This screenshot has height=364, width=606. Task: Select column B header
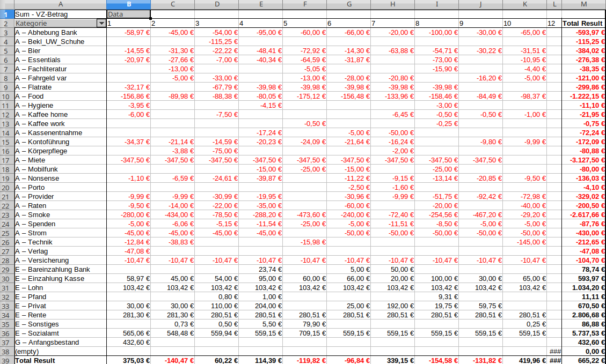pyautogui.click(x=128, y=4)
